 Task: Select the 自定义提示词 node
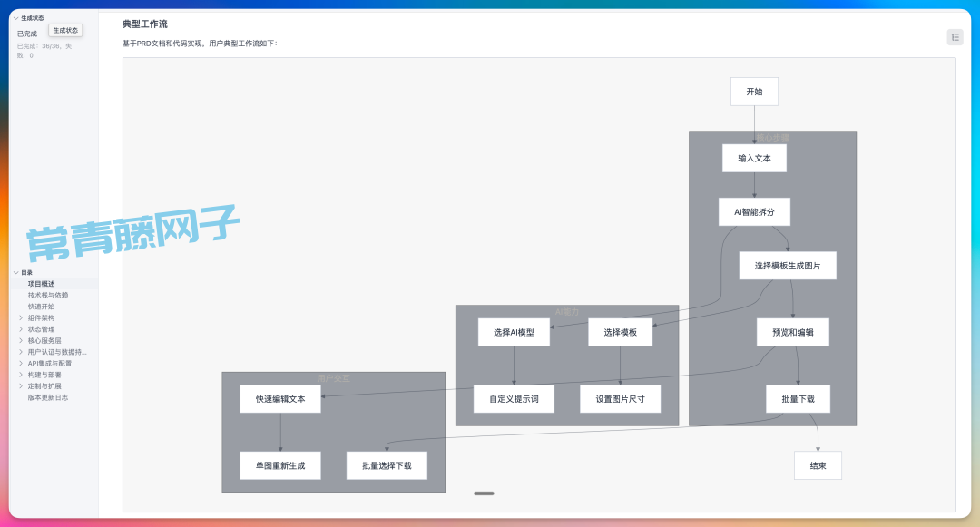click(x=514, y=399)
